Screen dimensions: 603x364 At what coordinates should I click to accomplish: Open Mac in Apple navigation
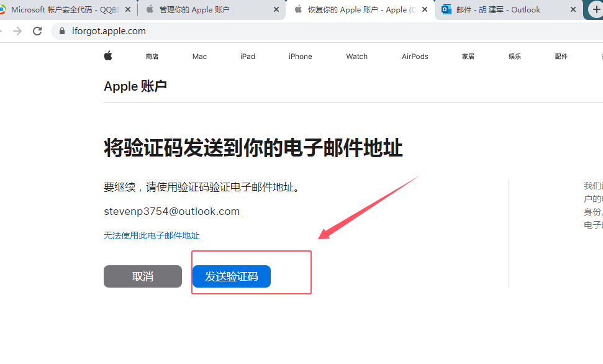(199, 57)
